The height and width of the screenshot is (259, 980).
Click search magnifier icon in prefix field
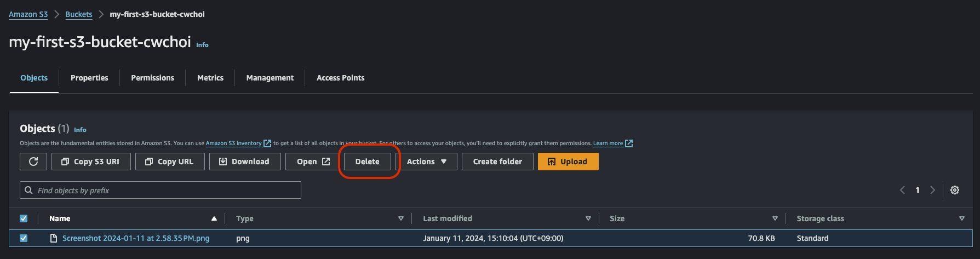[29, 190]
